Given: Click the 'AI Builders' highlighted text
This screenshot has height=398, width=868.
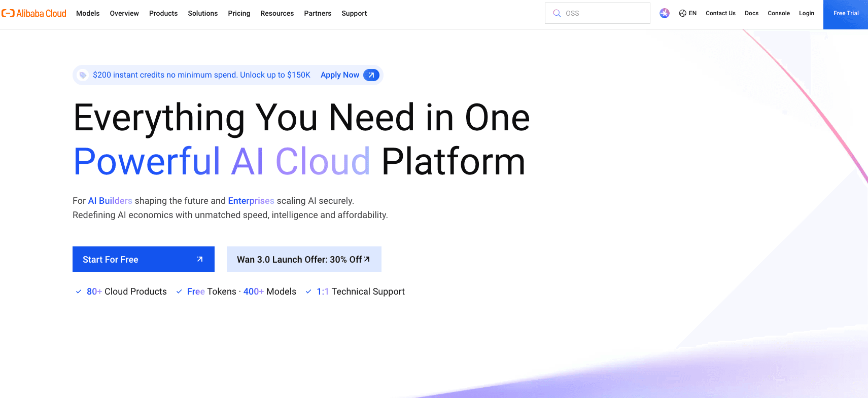Looking at the screenshot, I should tap(110, 201).
